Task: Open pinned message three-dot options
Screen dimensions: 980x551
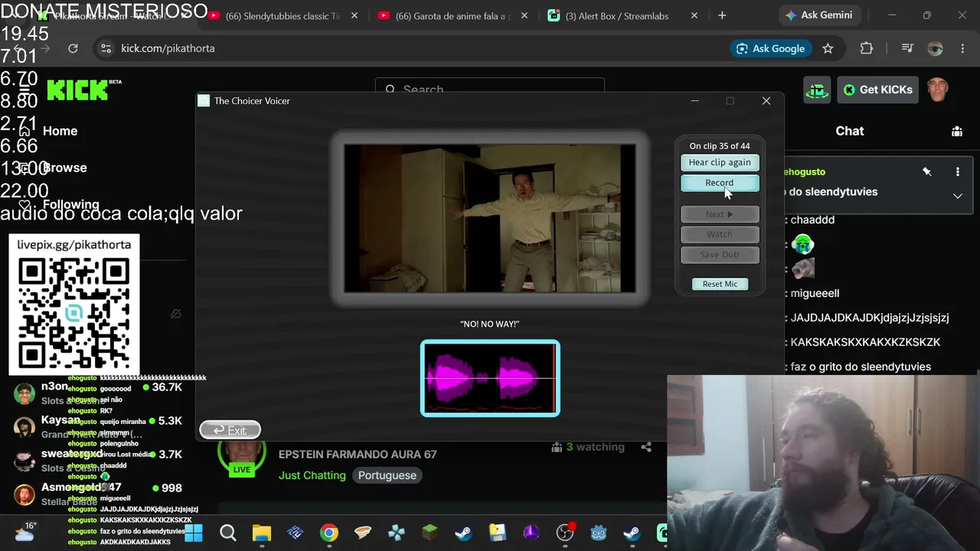Action: coord(957,172)
